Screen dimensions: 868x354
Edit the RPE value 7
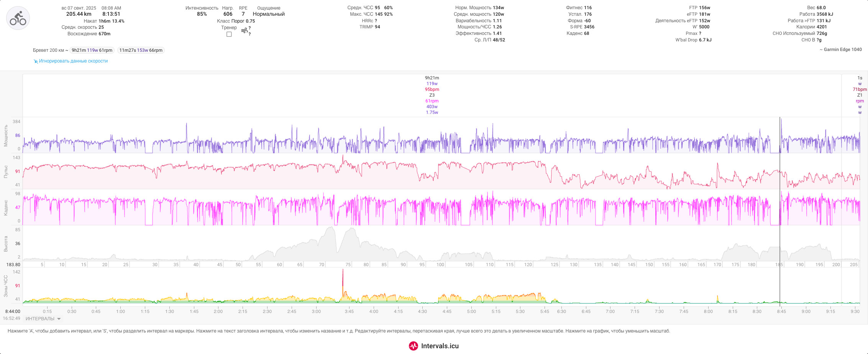pyautogui.click(x=243, y=14)
